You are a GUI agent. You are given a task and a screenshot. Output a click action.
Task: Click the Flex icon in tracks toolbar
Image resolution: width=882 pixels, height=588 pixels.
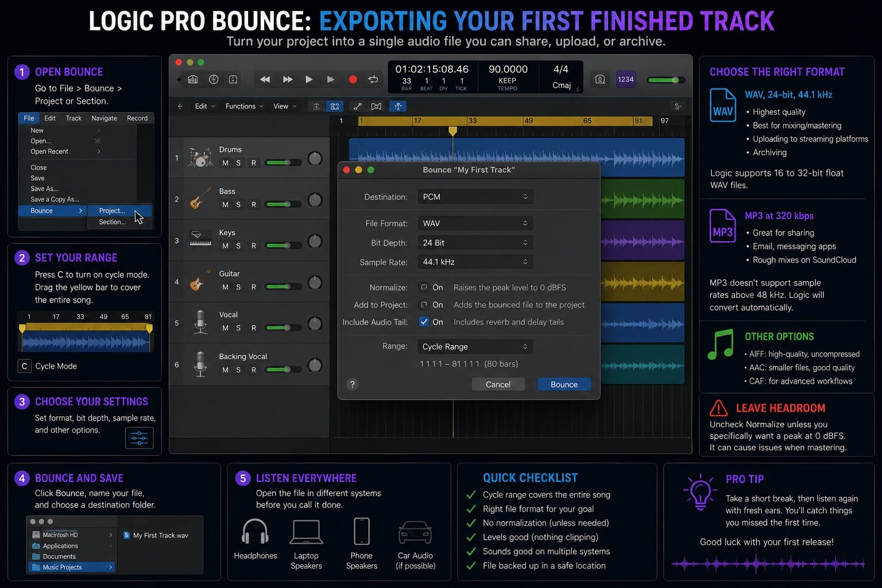tap(376, 106)
